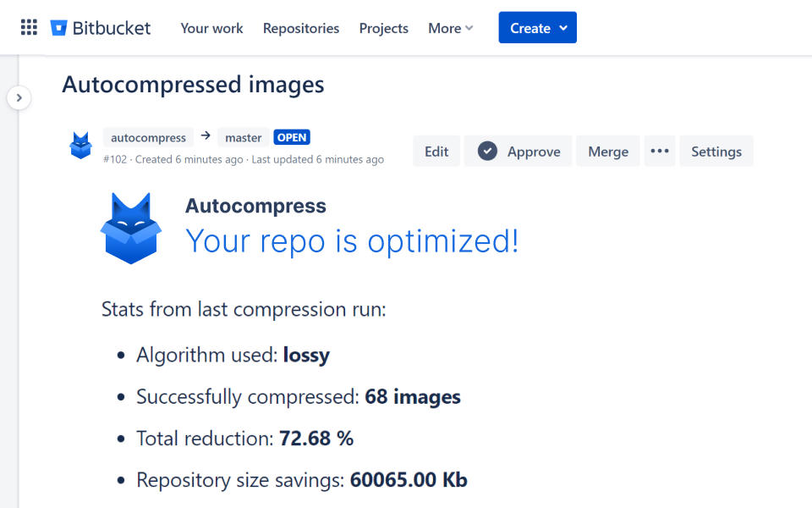Toggle the autocompress source branch label
The width and height of the screenshot is (812, 508).
[148, 137]
